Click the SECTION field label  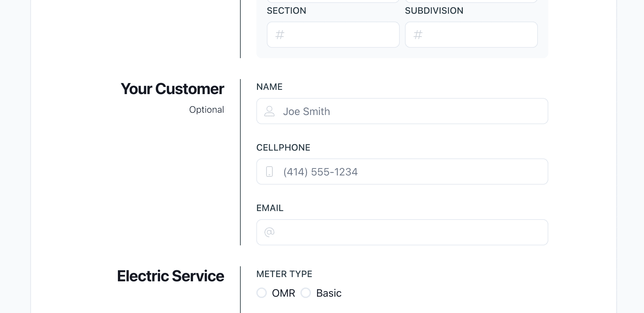click(x=286, y=10)
